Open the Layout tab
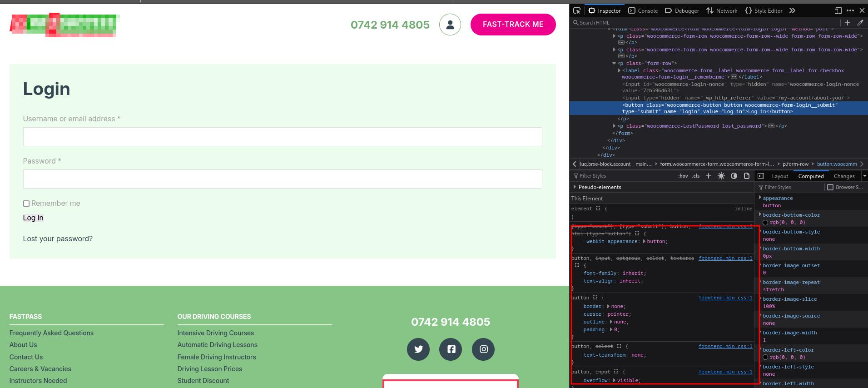Viewport: 868px width, 388px height. 780,176
